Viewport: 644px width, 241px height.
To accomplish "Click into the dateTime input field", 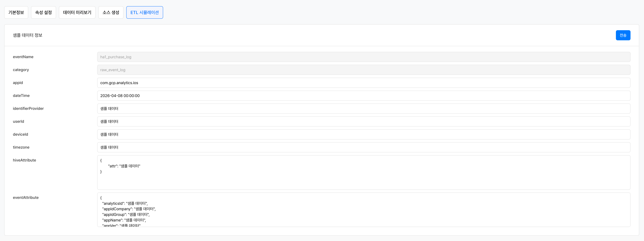I will [x=363, y=96].
